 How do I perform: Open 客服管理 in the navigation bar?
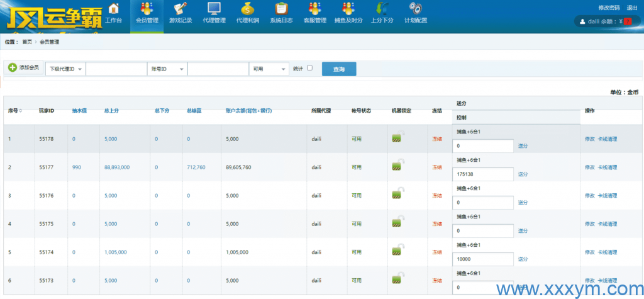314,13
